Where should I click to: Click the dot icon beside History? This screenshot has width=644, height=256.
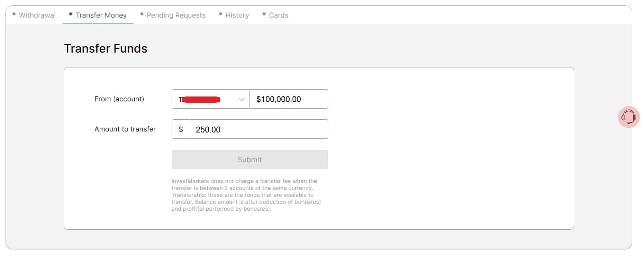coord(220,13)
